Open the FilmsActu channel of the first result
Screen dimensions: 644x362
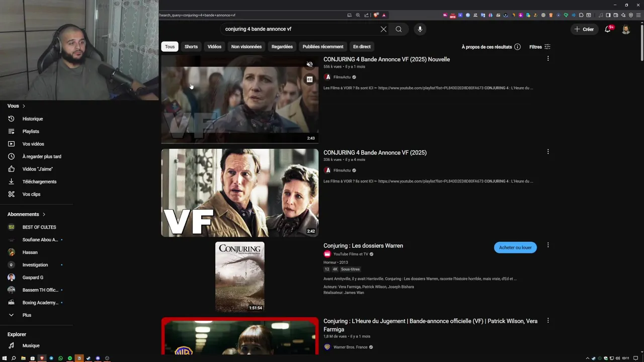click(342, 77)
